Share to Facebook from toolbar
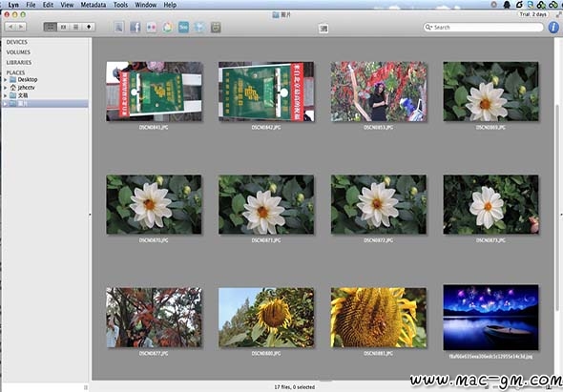563x392 pixels. click(x=135, y=28)
